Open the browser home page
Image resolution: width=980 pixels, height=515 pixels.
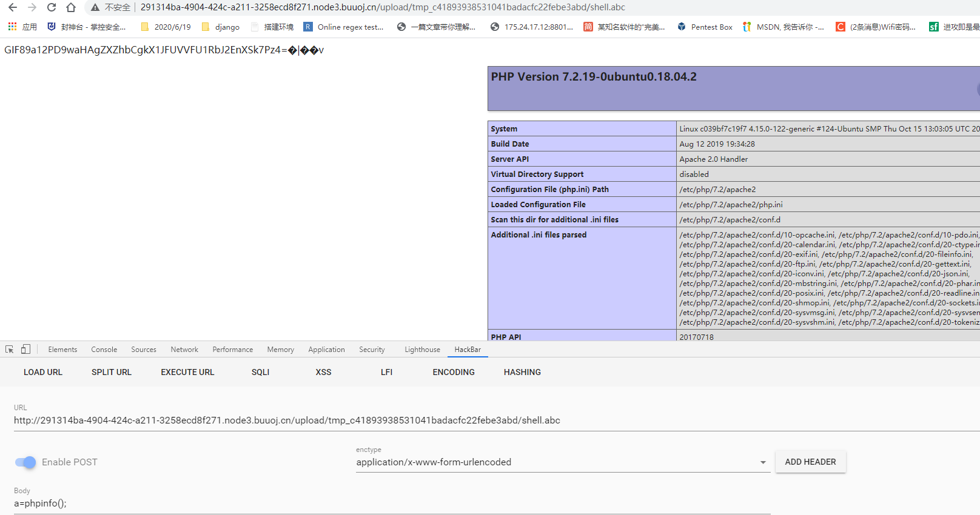point(71,7)
